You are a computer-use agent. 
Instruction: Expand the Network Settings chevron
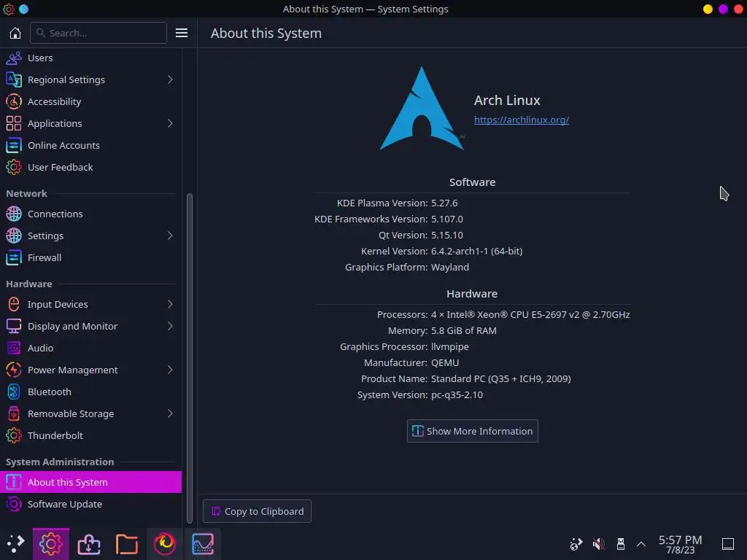170,236
